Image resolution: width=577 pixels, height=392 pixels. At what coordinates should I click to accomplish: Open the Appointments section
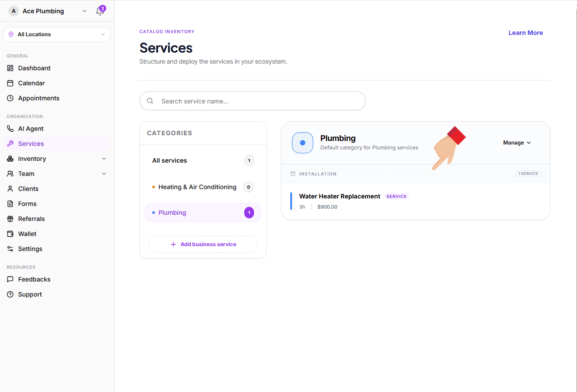point(38,98)
